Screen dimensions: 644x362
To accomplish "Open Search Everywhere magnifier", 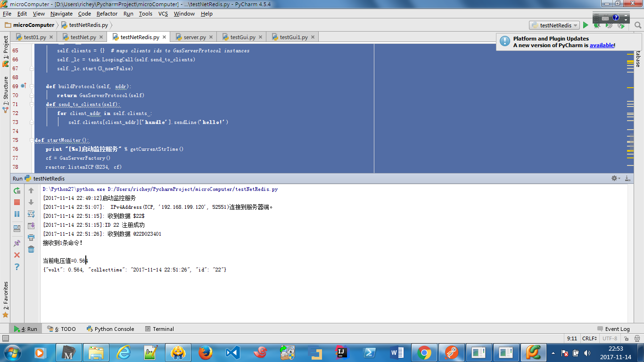I will point(638,25).
